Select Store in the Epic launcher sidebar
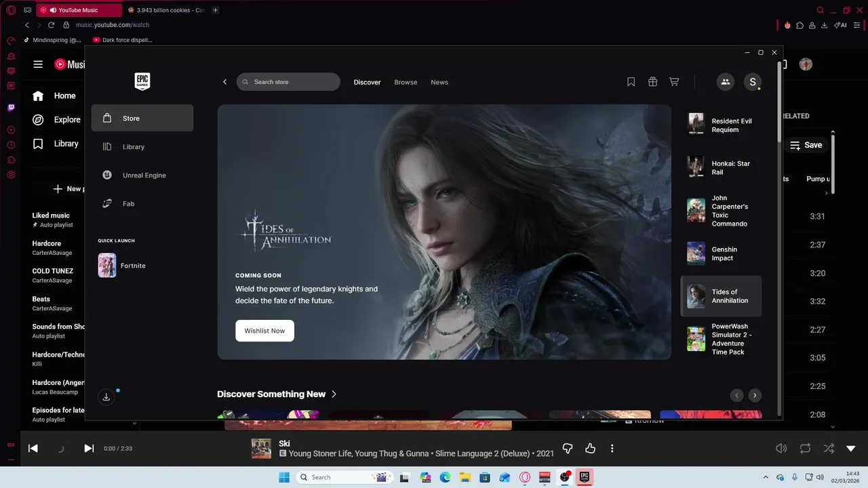Image resolution: width=868 pixels, height=488 pixels. click(142, 118)
